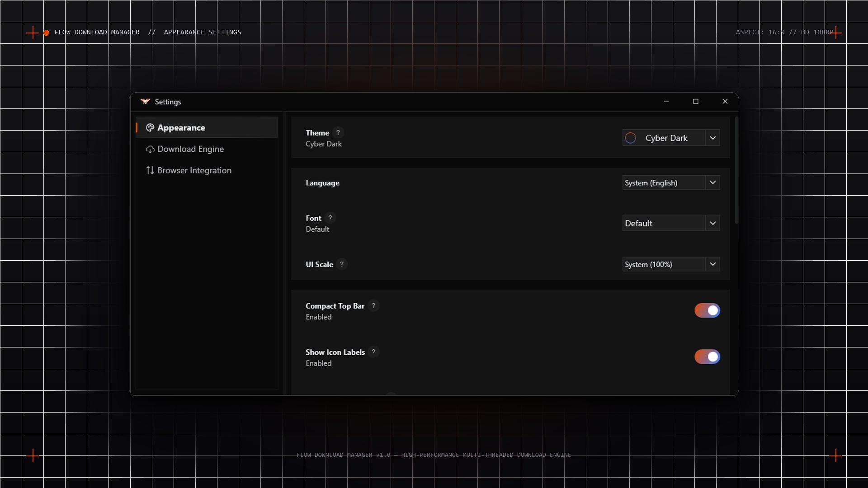Expand the UI Scale dropdown arrow

[x=712, y=264]
